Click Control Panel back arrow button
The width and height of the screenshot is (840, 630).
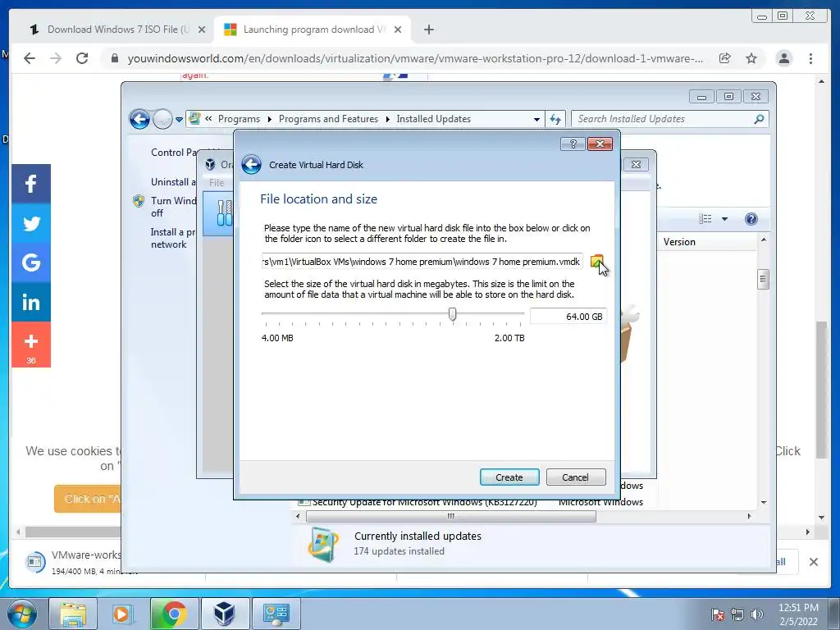(x=139, y=119)
